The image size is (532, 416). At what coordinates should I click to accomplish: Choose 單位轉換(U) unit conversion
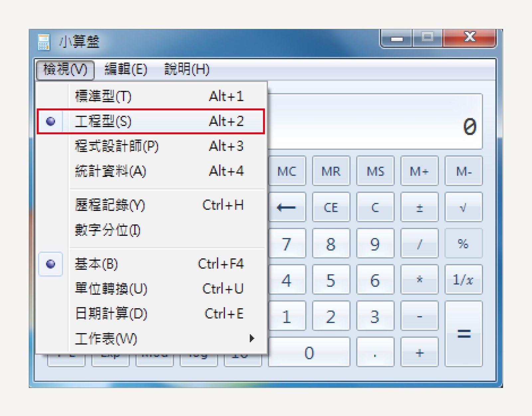[x=151, y=289]
